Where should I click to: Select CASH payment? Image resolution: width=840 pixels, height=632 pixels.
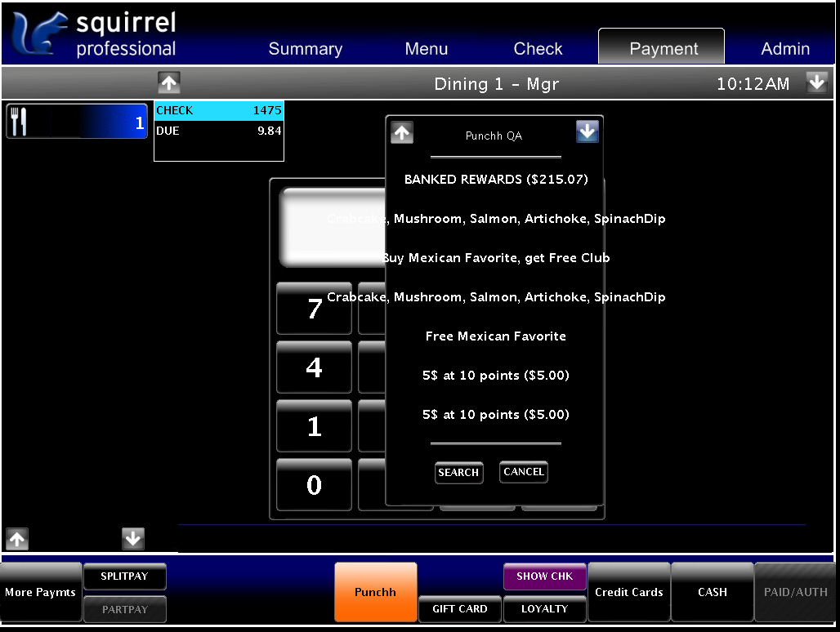713,592
